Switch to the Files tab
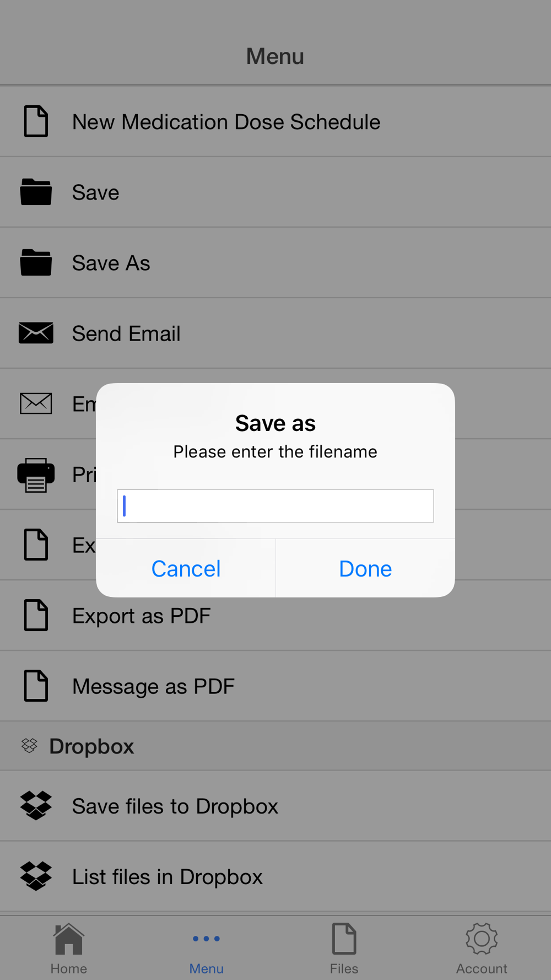551x980 pixels. 344,949
